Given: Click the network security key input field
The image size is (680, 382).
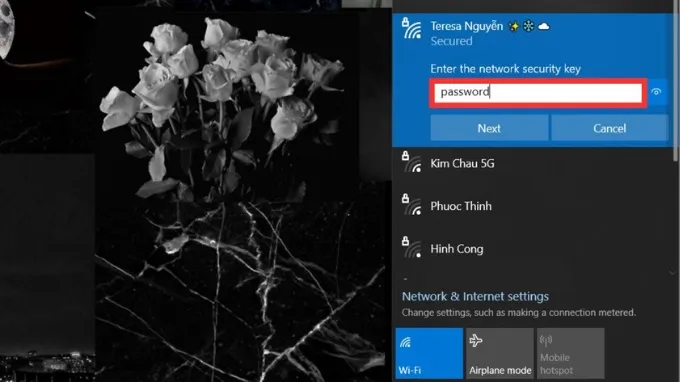Looking at the screenshot, I should click(538, 93).
